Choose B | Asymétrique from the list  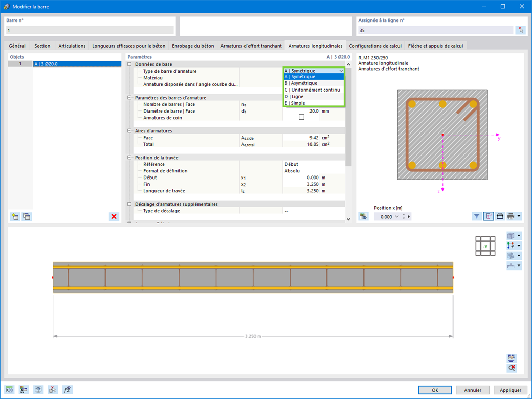(x=314, y=83)
